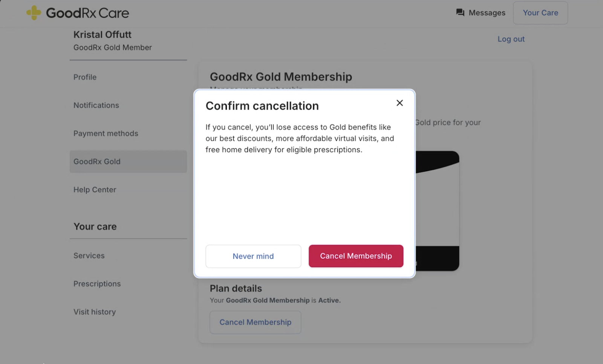This screenshot has width=603, height=364.
Task: Click the Kristal Offutt member name
Action: point(102,34)
